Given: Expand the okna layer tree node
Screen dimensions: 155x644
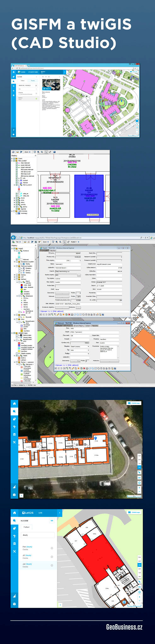Looking at the screenshot, I should (14, 200).
